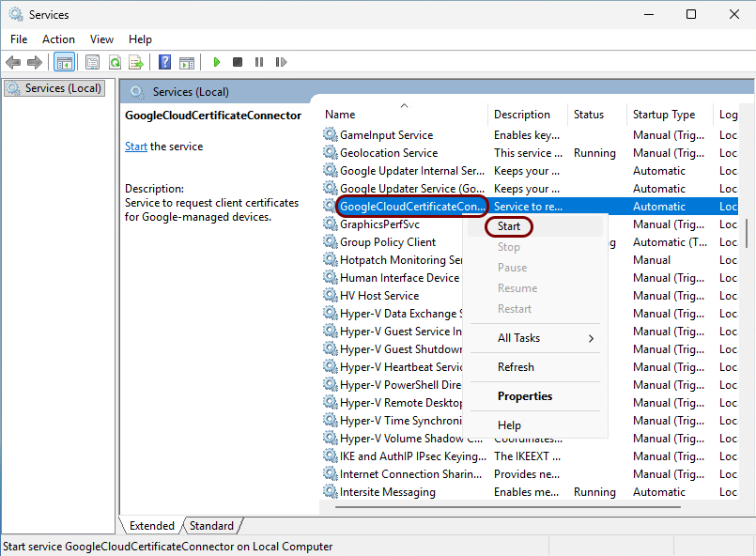
Task: Click the Back arrow toolbar icon
Action: 13,62
